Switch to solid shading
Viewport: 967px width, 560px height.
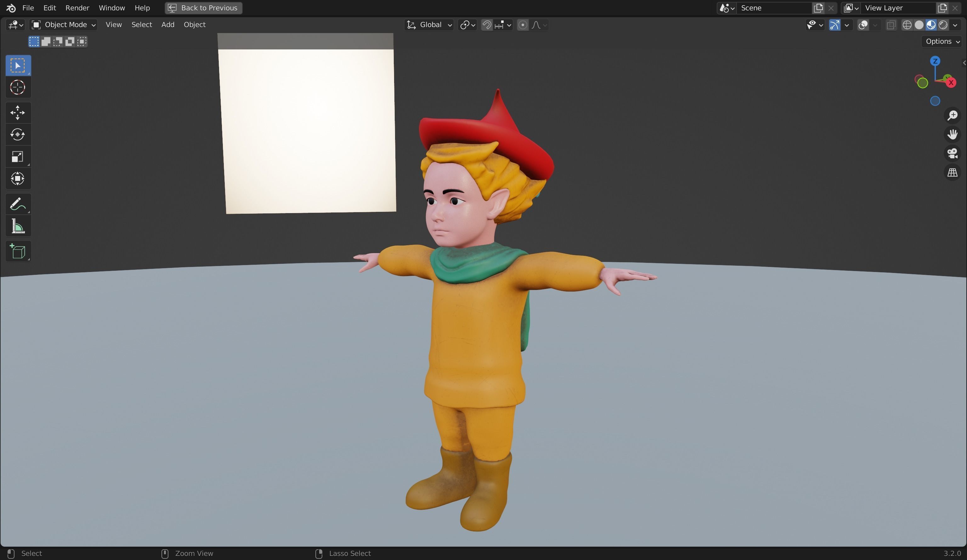coord(919,25)
